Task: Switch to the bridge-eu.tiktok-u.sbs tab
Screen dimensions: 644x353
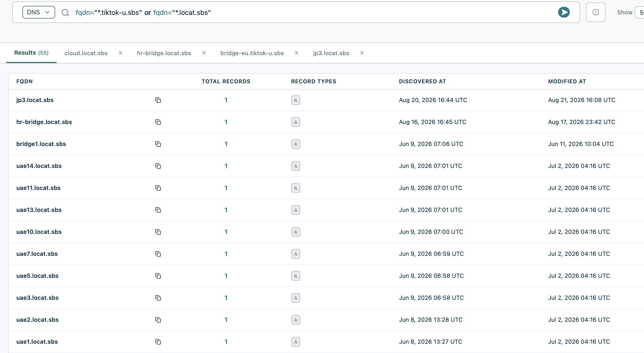Action: coord(252,53)
